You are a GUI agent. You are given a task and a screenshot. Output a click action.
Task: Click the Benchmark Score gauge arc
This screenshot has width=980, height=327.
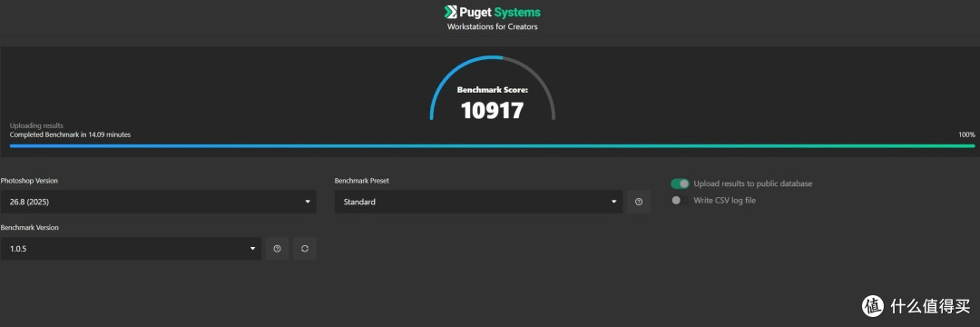[493, 87]
